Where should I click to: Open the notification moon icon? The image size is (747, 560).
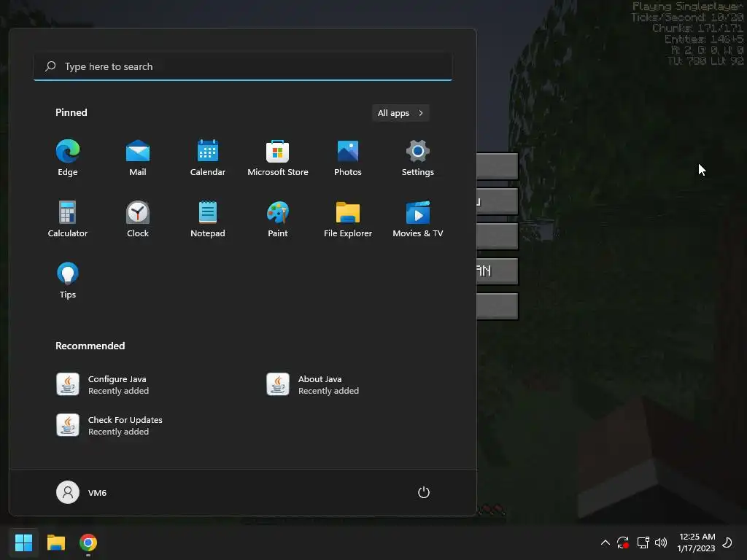pos(727,542)
